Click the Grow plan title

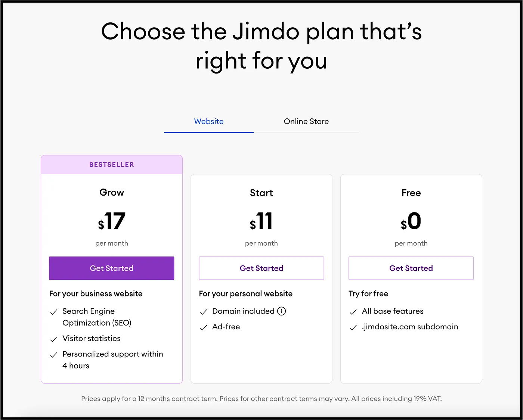[112, 192]
